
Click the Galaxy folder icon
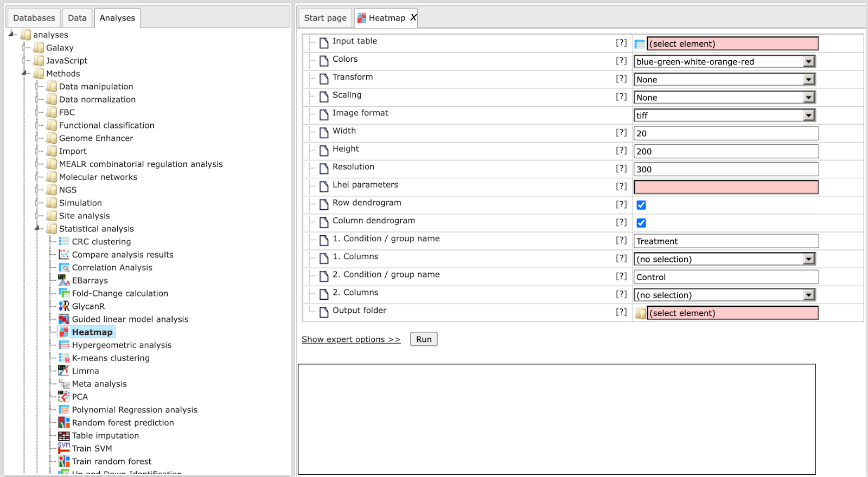[39, 48]
